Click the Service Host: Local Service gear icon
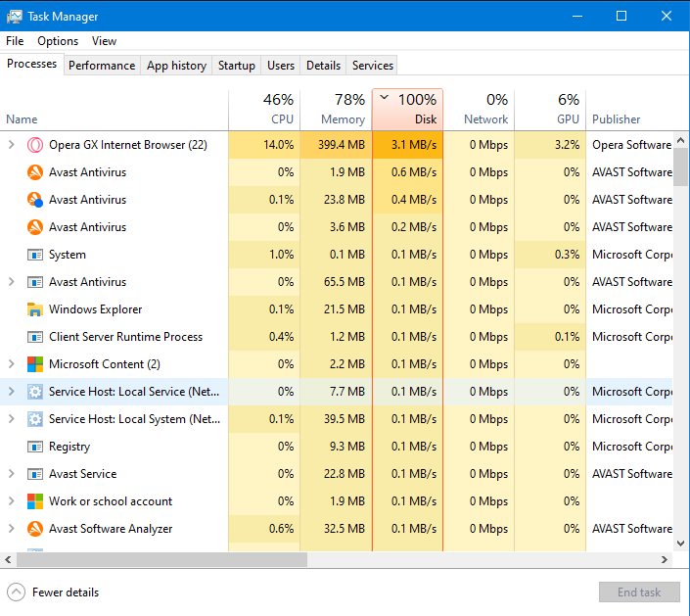The width and height of the screenshot is (690, 616). pos(35,392)
